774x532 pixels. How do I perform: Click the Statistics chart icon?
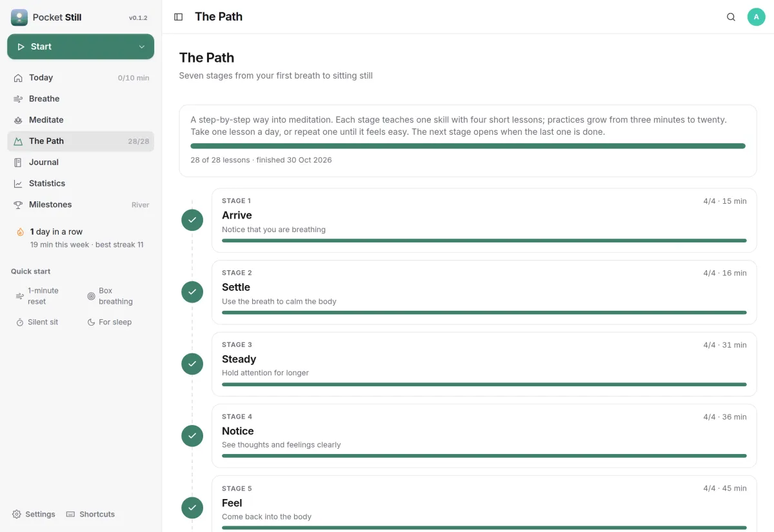pyautogui.click(x=18, y=184)
